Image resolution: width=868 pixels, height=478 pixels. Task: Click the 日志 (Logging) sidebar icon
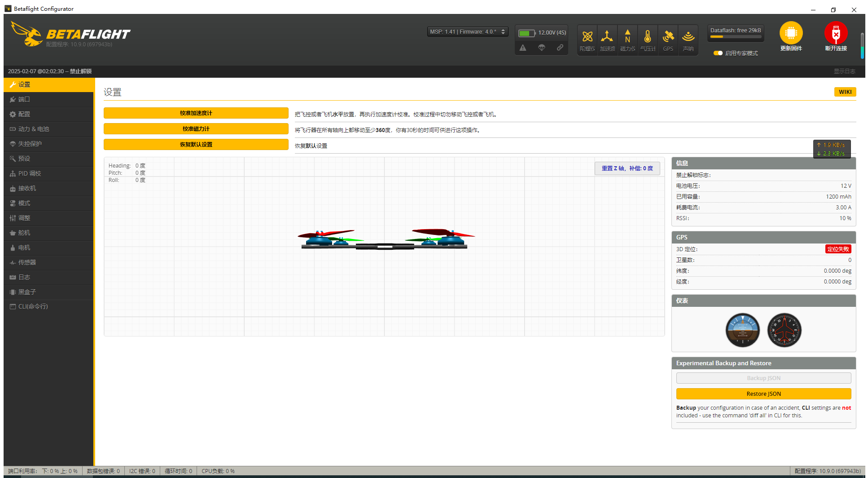(13, 278)
